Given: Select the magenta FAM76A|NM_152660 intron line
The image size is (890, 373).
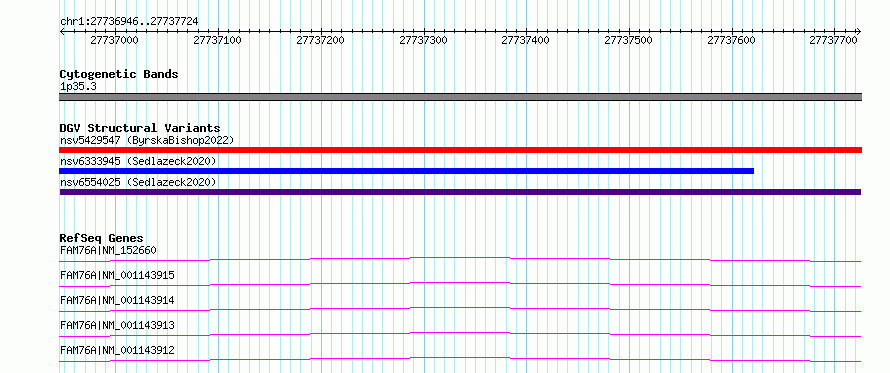Looking at the screenshot, I should point(460,259).
